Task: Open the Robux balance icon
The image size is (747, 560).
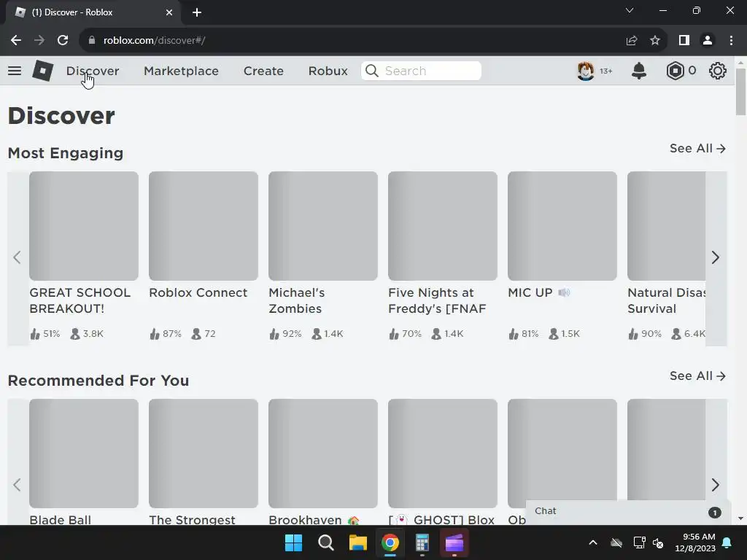Action: 675,71
